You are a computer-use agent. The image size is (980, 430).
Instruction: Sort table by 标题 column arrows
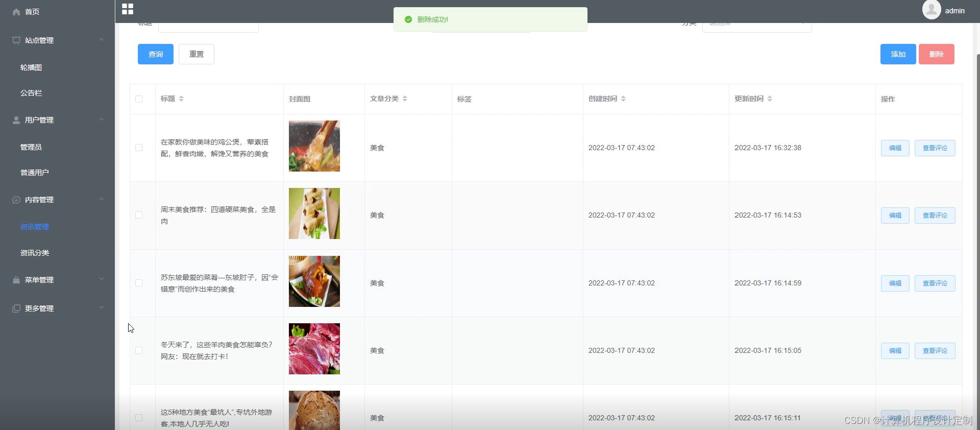click(181, 99)
